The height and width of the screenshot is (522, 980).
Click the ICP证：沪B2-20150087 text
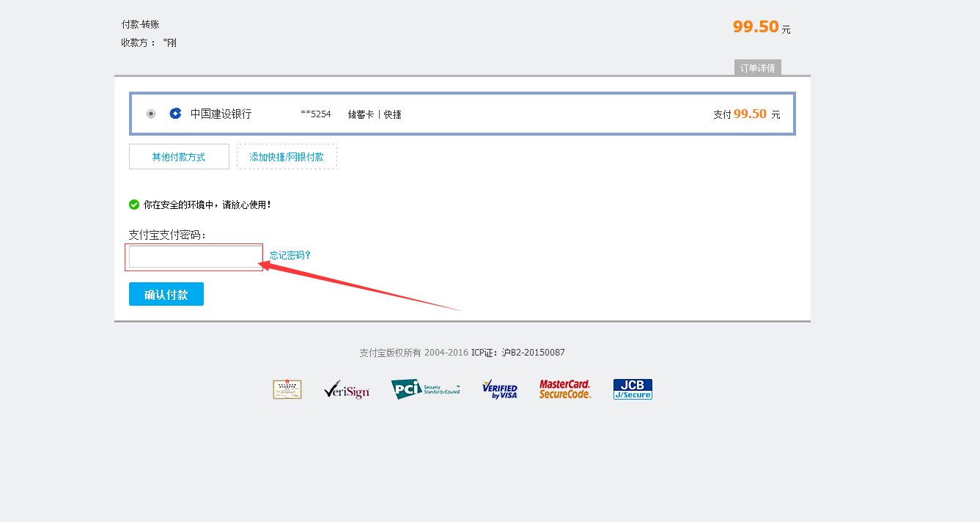click(x=518, y=353)
